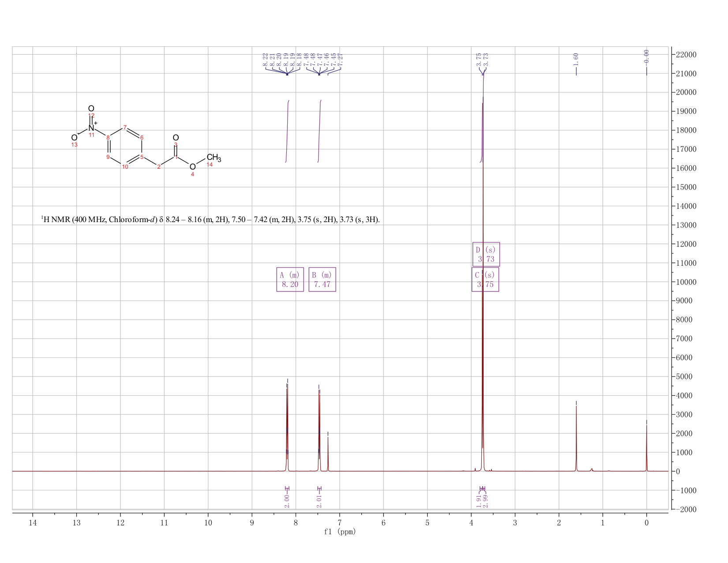This screenshot has height=563, width=728.
Task: Click the integral value 2.99 below baseline
Action: [485, 501]
